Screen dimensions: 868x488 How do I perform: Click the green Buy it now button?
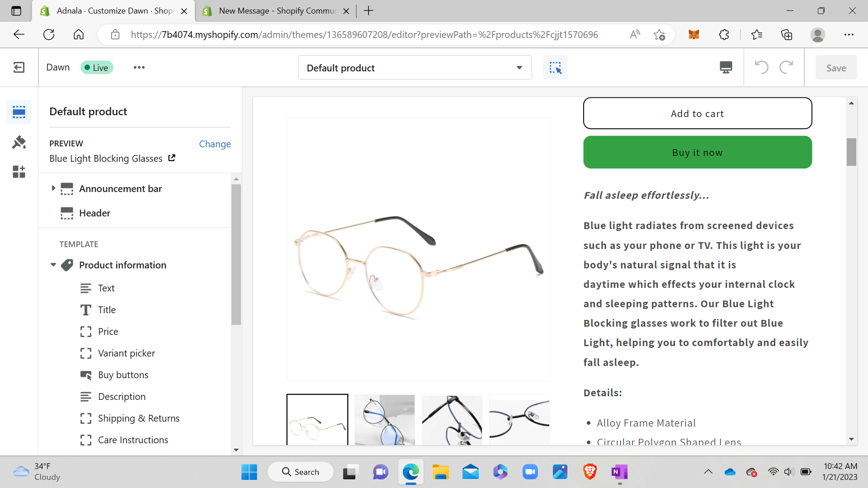coord(697,153)
